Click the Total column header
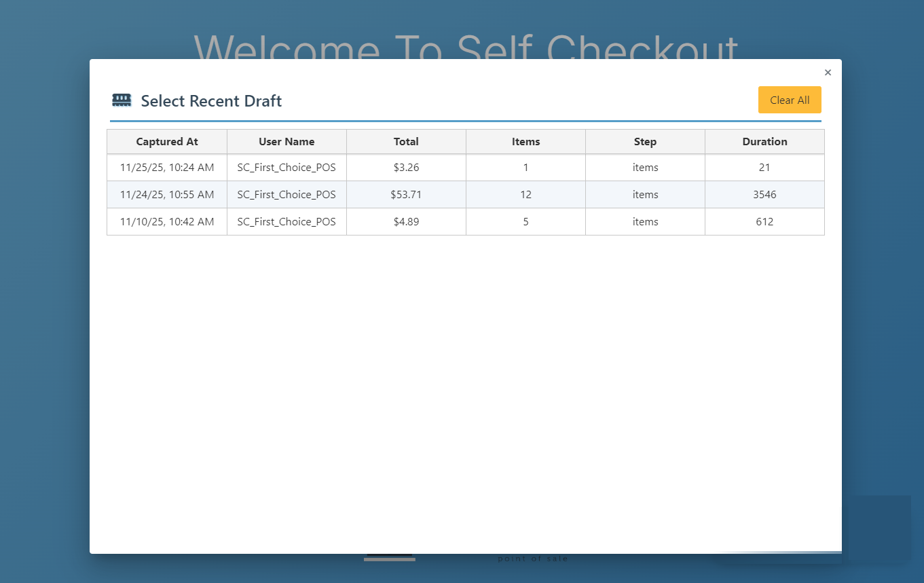Image resolution: width=924 pixels, height=583 pixels. (406, 142)
